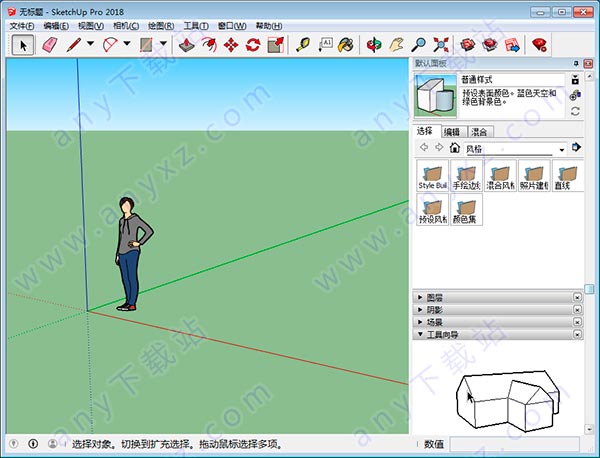The height and width of the screenshot is (458, 600).
Task: Open the 工具(T) menu
Action: (196, 26)
